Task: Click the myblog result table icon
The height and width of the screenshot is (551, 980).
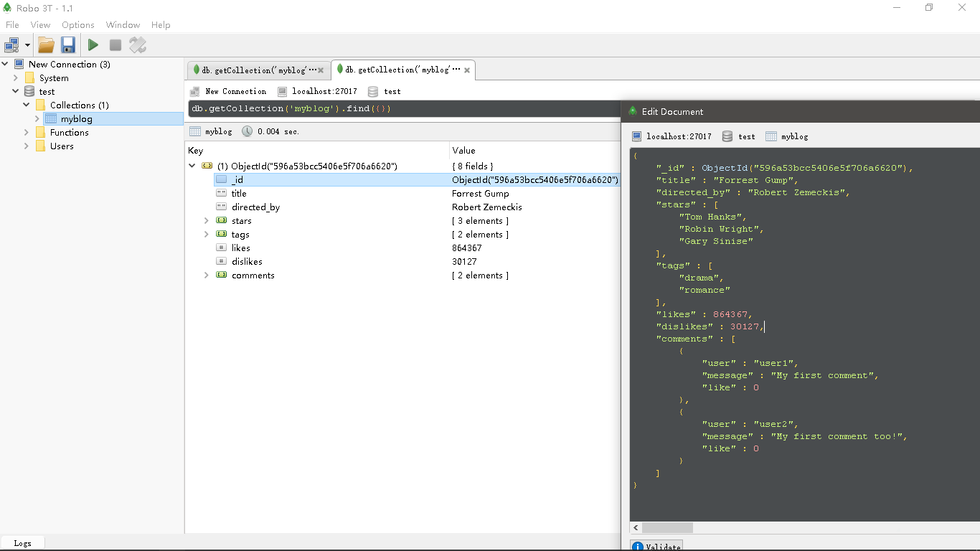Action: 195,131
